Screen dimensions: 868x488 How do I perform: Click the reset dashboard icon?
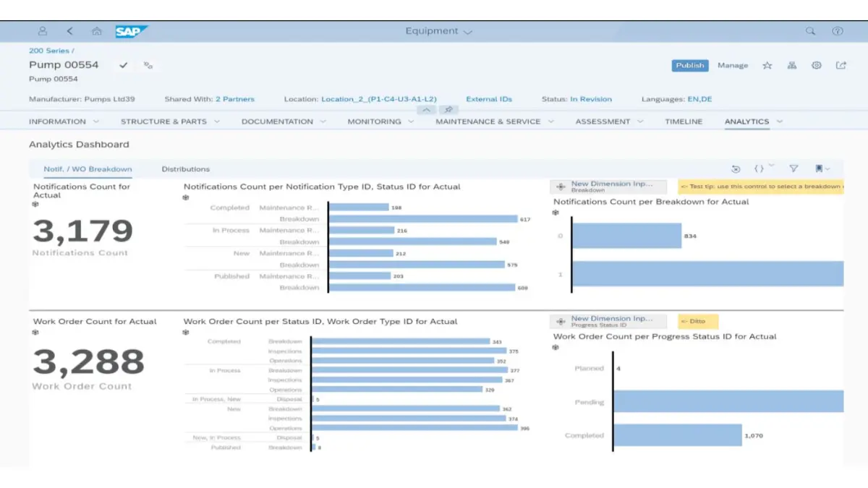pyautogui.click(x=736, y=168)
